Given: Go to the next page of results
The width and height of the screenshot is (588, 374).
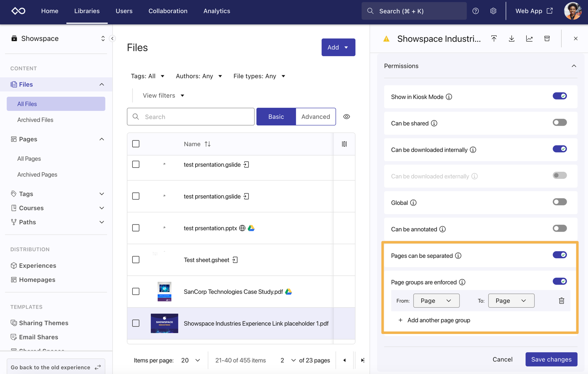Looking at the screenshot, I should click(x=362, y=360).
